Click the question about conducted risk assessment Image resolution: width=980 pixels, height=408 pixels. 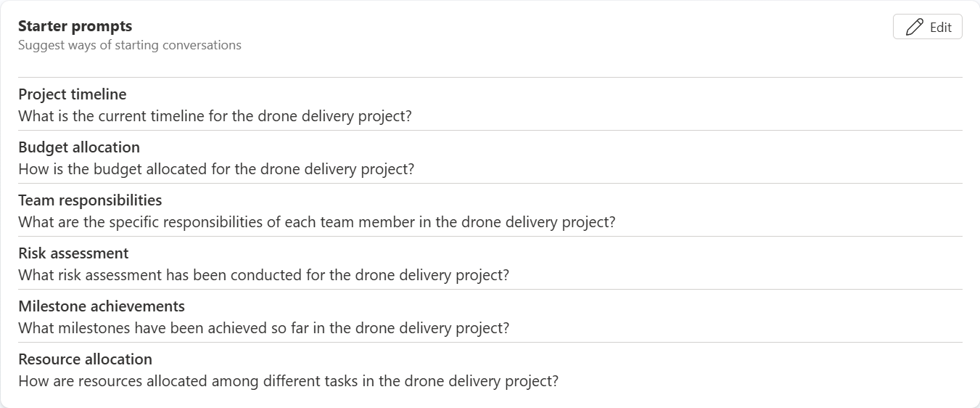pyautogui.click(x=263, y=275)
